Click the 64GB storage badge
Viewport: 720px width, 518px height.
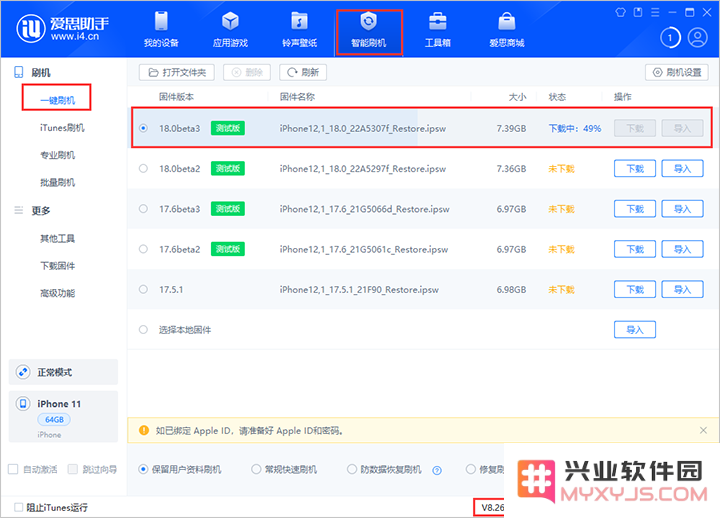point(54,419)
